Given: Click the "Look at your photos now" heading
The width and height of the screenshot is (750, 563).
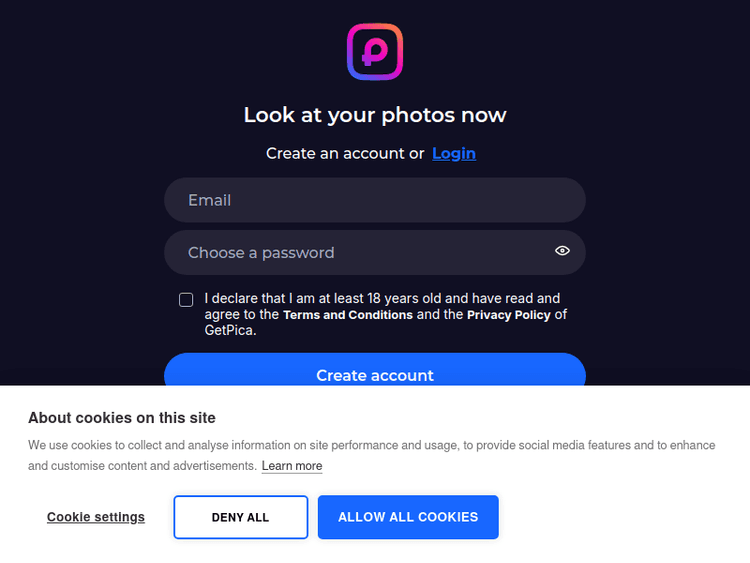Looking at the screenshot, I should (x=375, y=115).
